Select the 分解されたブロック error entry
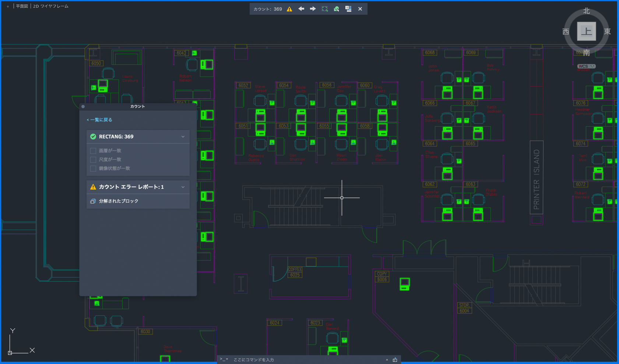Screen dimensions: 619x364 point(119,201)
